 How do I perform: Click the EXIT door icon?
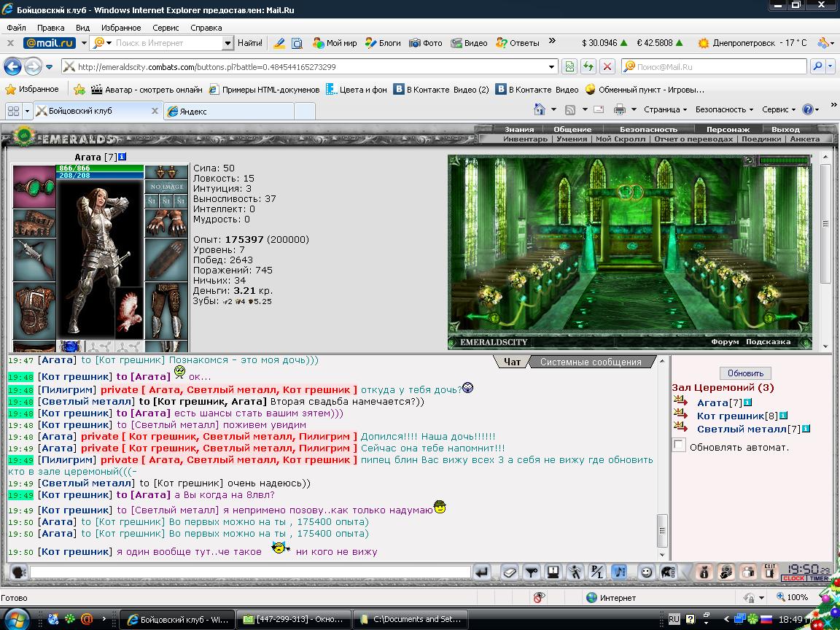coord(770,572)
